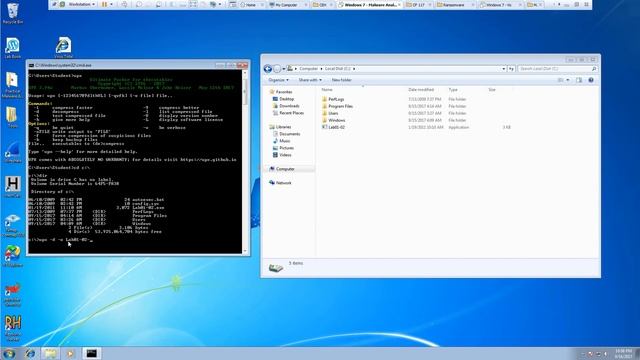Open Windows Explorer from the taskbar
Viewport: 640px width, 360px height.
click(x=50, y=353)
